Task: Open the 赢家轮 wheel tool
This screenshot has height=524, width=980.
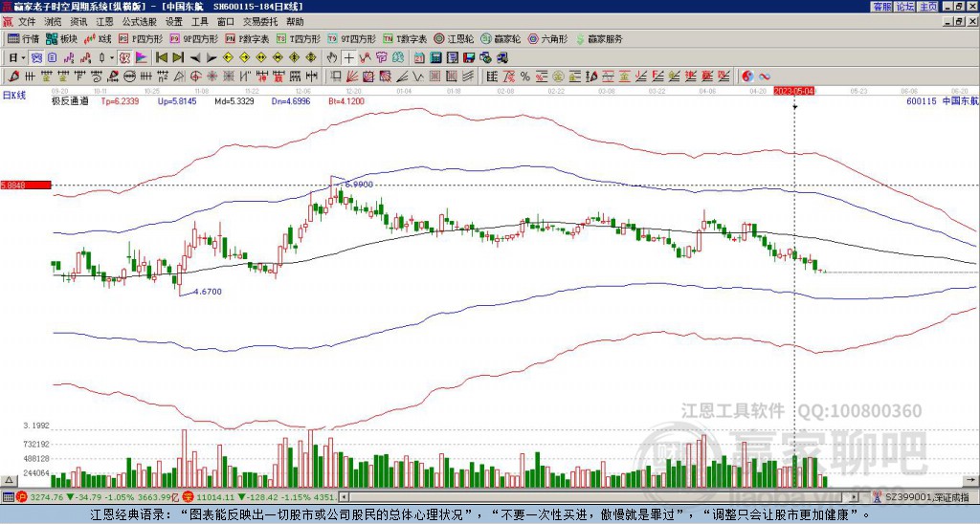Action: [x=501, y=38]
